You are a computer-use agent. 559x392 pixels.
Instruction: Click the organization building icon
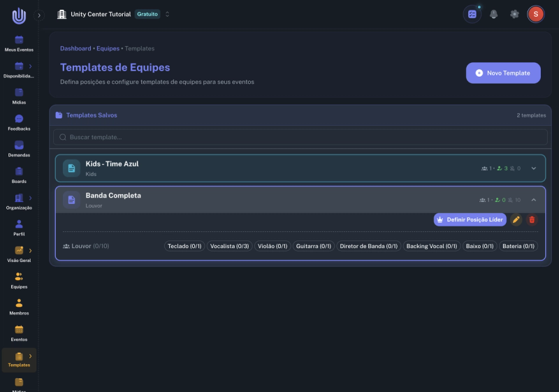coord(61,14)
